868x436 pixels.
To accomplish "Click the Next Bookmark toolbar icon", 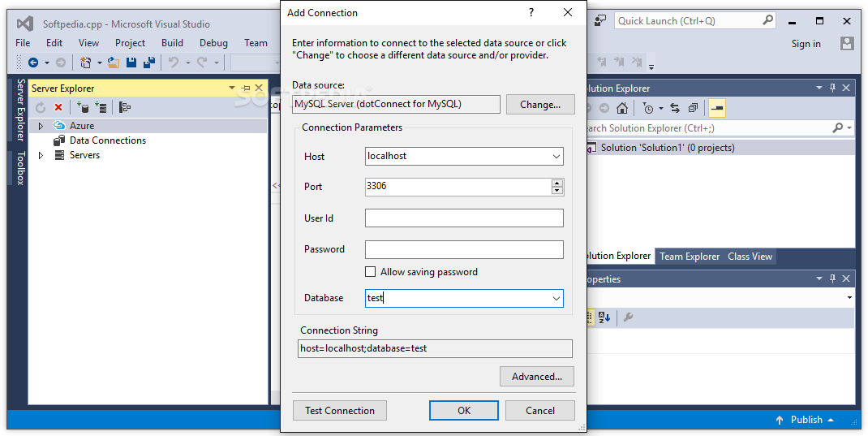I will pyautogui.click(x=620, y=62).
